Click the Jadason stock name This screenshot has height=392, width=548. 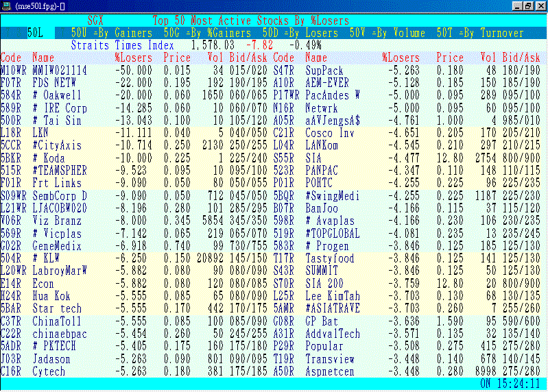tap(51, 359)
